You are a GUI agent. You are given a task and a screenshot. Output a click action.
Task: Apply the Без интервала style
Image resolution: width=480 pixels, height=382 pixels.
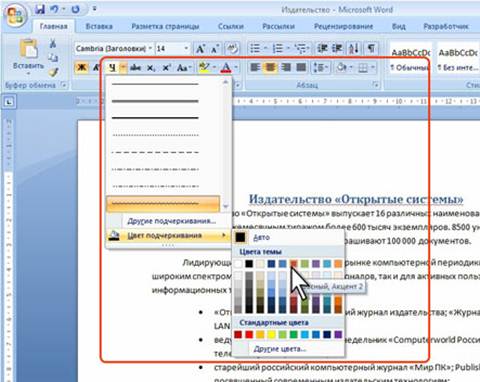[x=458, y=59]
